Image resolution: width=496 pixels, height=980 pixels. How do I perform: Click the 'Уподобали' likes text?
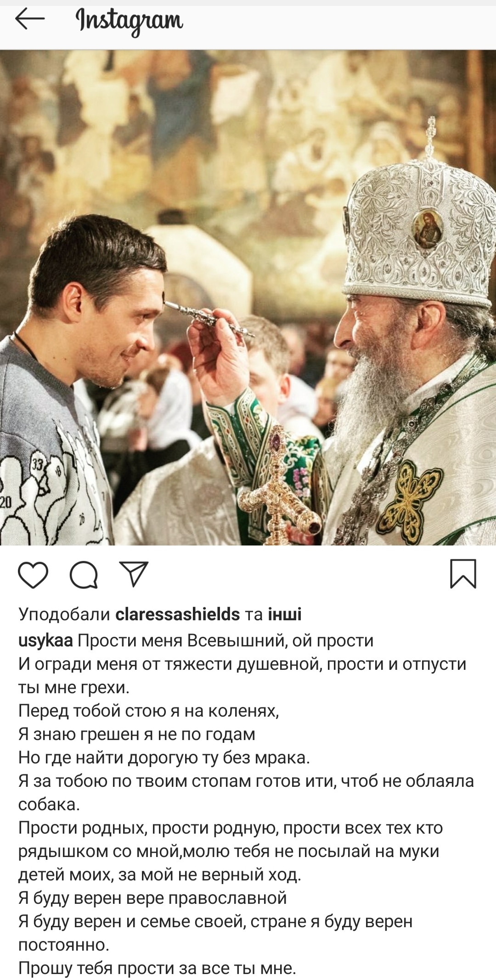[x=64, y=614]
